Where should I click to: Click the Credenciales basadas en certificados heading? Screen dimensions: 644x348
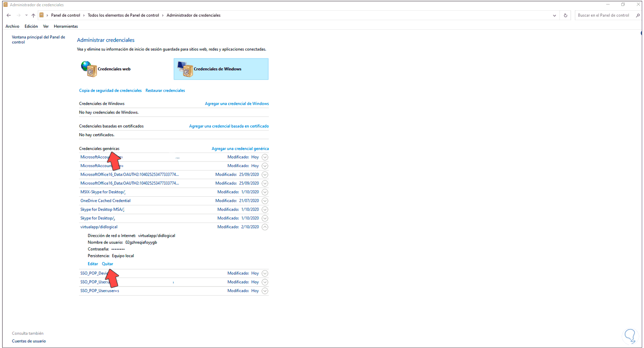[112, 126]
